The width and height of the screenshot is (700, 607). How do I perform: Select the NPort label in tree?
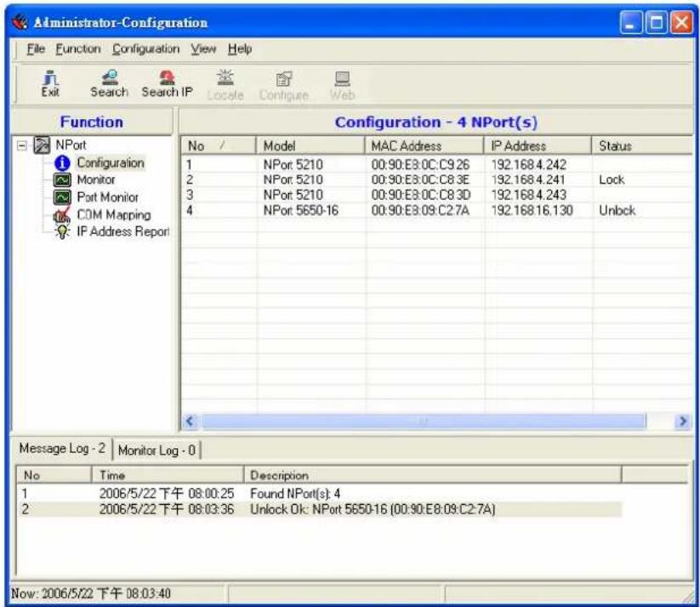pyautogui.click(x=71, y=145)
